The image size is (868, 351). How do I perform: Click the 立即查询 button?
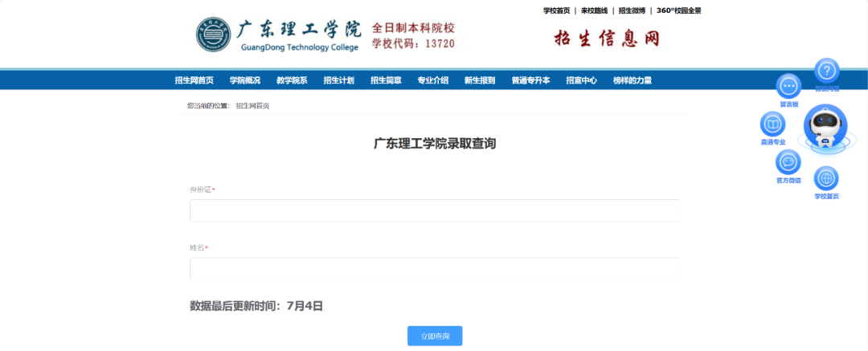point(435,336)
